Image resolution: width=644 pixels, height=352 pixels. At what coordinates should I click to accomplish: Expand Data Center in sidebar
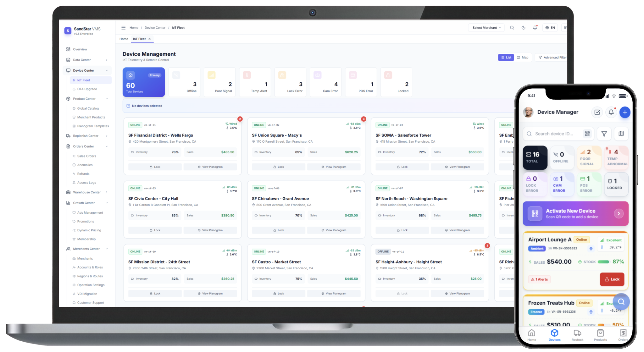(x=87, y=60)
